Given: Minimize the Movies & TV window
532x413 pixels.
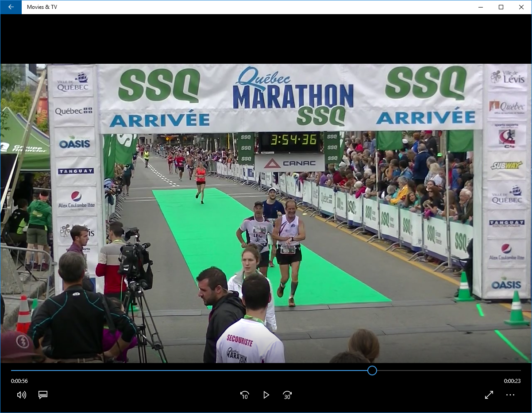Looking at the screenshot, I should coord(481,7).
